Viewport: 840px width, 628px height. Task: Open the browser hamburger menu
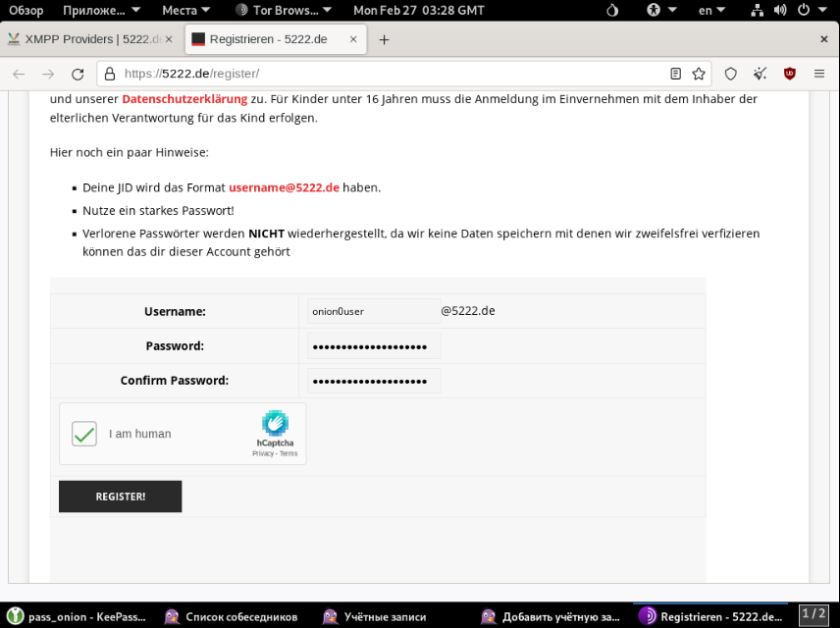819,74
